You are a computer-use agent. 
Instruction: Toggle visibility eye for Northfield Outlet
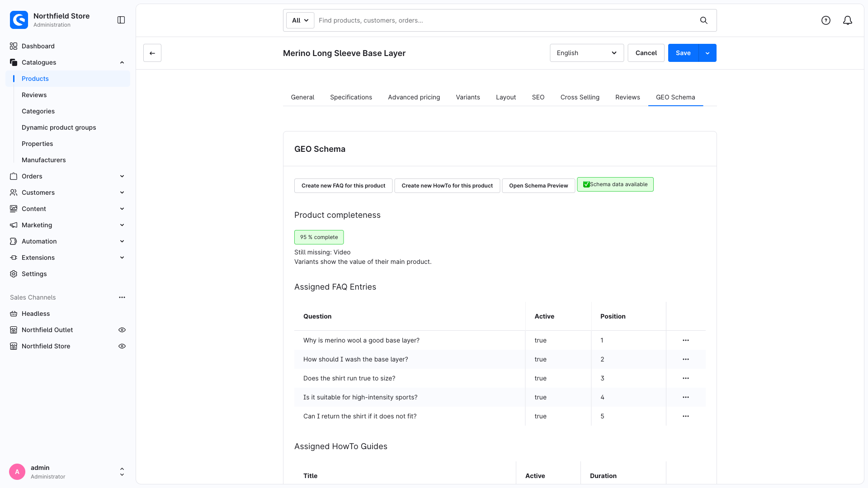tap(122, 330)
